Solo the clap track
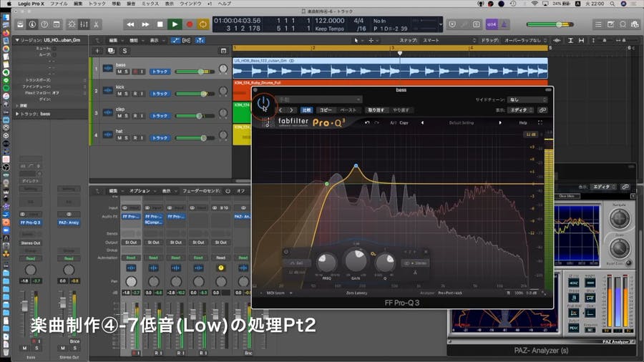Screen dimensions: 644x362 pos(126,116)
